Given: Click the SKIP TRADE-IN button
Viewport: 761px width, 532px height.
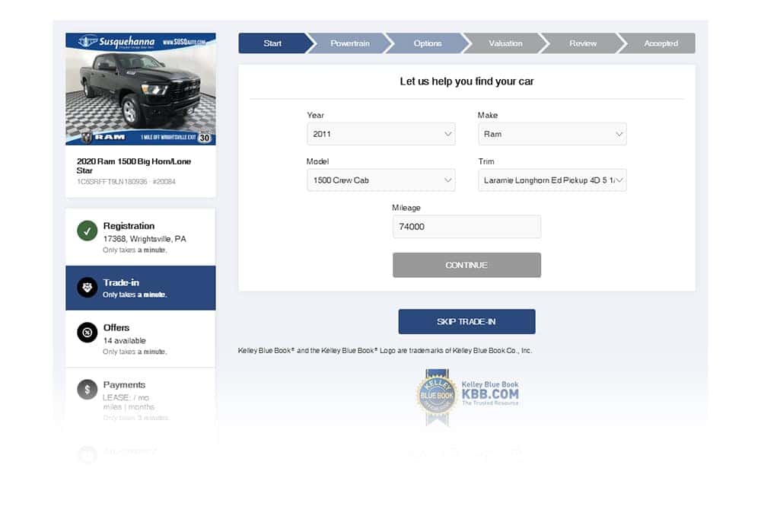Looking at the screenshot, I should (x=467, y=322).
